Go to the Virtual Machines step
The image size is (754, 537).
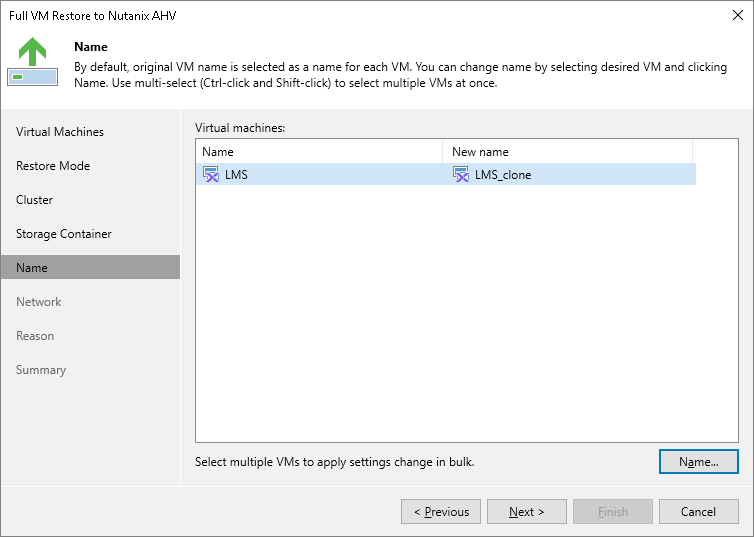pyautogui.click(x=60, y=132)
